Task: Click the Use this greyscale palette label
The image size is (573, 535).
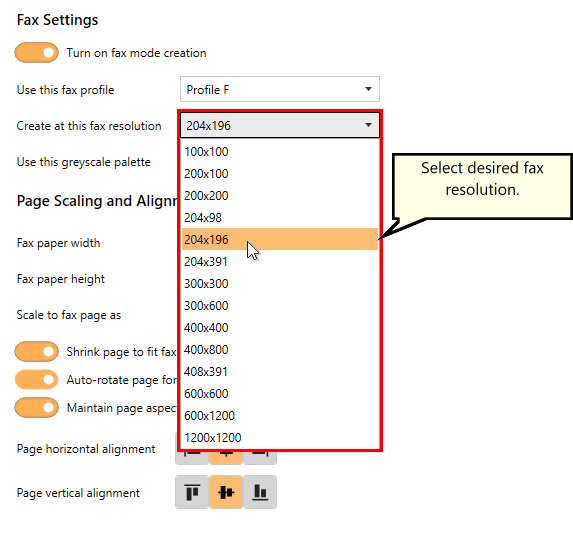Action: (84, 162)
